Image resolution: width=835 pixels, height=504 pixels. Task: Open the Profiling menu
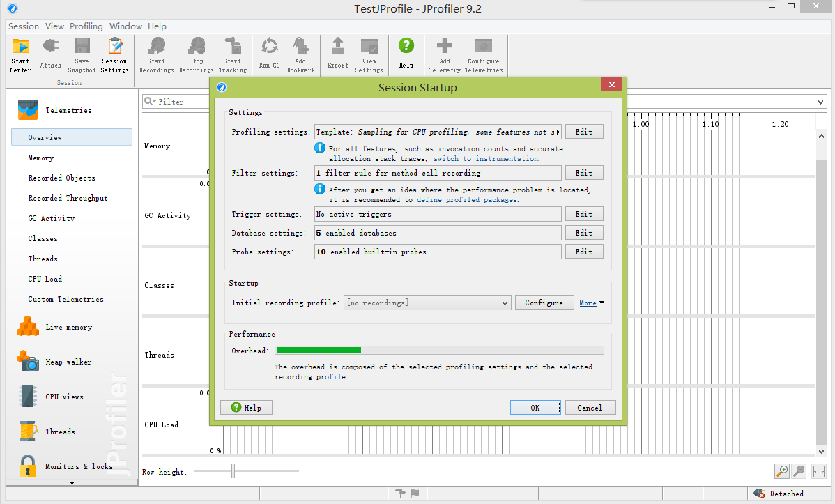(86, 26)
